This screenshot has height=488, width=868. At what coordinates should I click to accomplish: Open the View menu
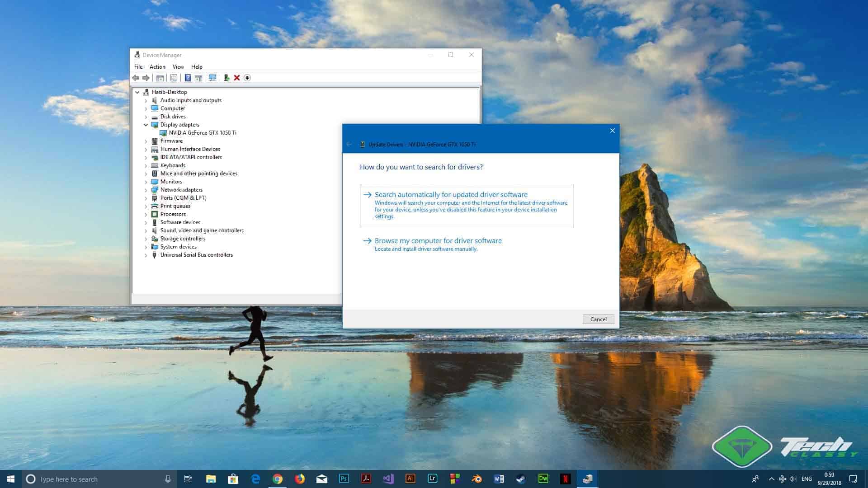coord(178,66)
